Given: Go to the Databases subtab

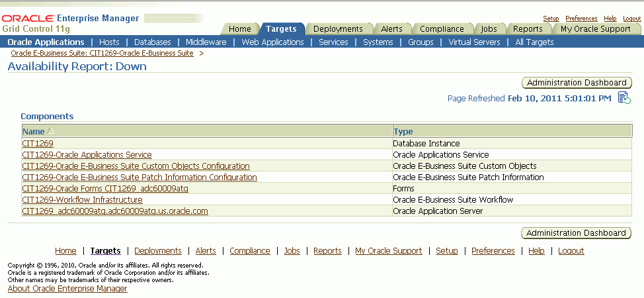Looking at the screenshot, I should [152, 42].
